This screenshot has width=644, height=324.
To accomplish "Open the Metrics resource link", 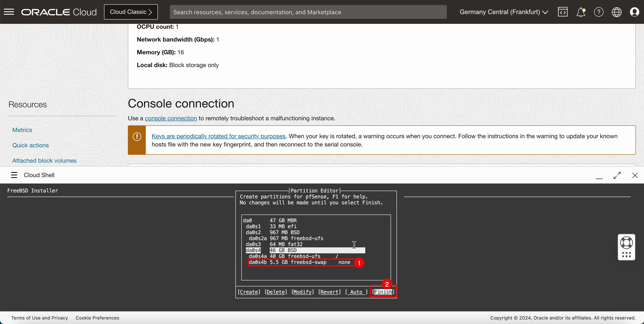I will click(x=22, y=130).
